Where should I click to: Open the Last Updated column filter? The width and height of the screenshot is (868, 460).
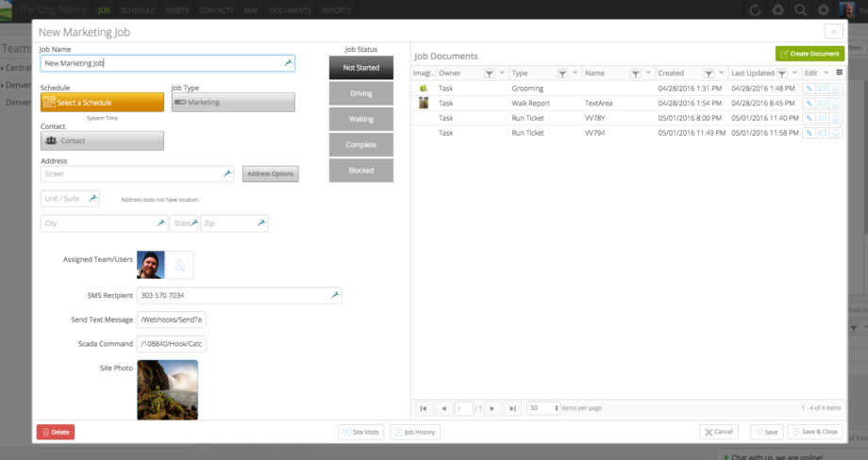point(781,73)
